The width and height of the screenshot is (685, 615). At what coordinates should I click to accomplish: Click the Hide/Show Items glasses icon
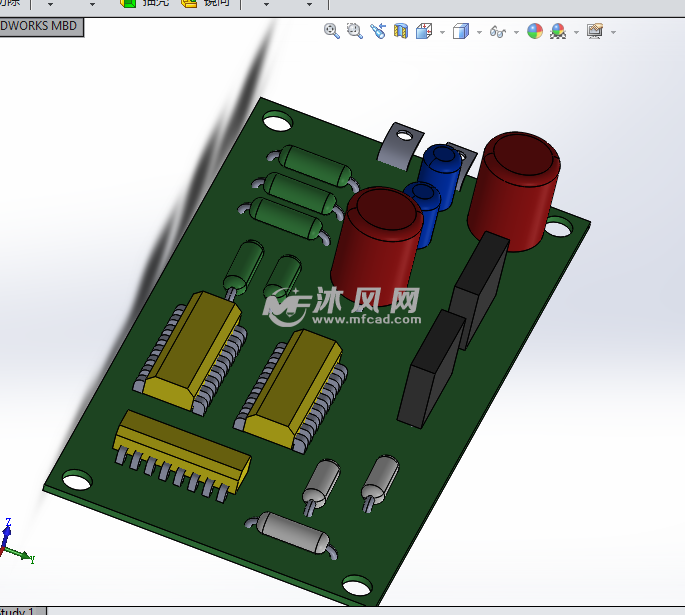(498, 31)
